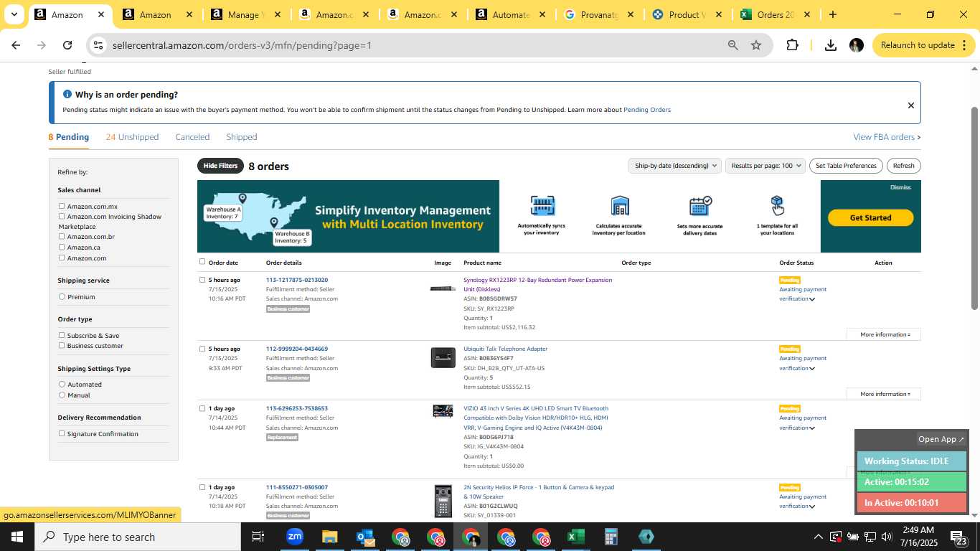This screenshot has width=980, height=551.
Task: Open order 112-9999204-0434669 link
Action: click(297, 349)
